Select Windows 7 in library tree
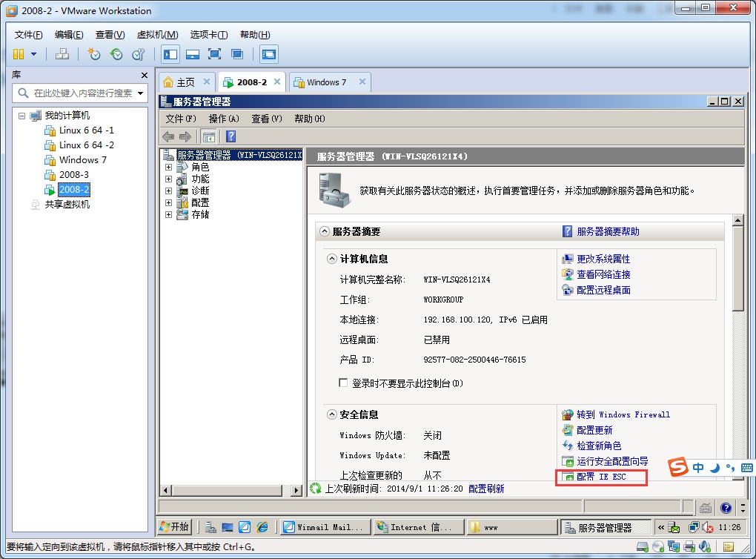756x559 pixels. 82,159
